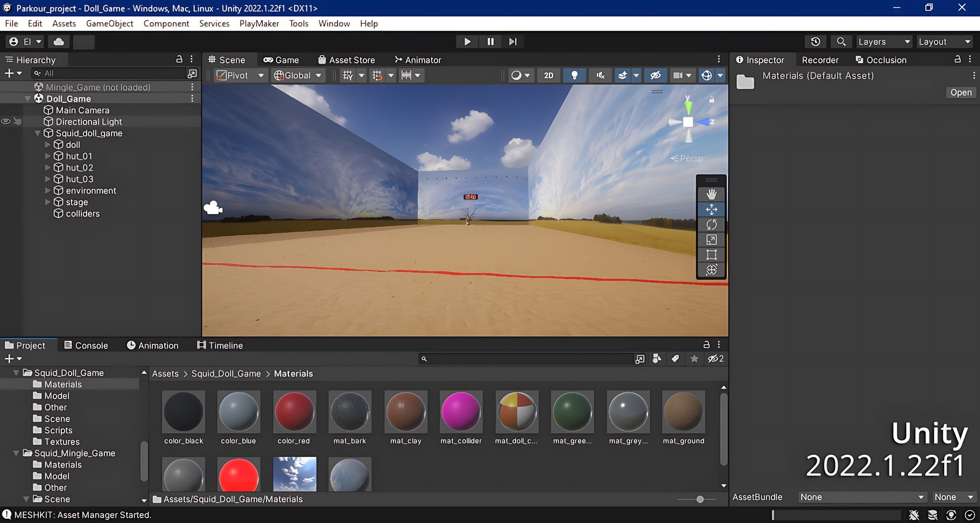Open the Layers dropdown

pos(883,42)
